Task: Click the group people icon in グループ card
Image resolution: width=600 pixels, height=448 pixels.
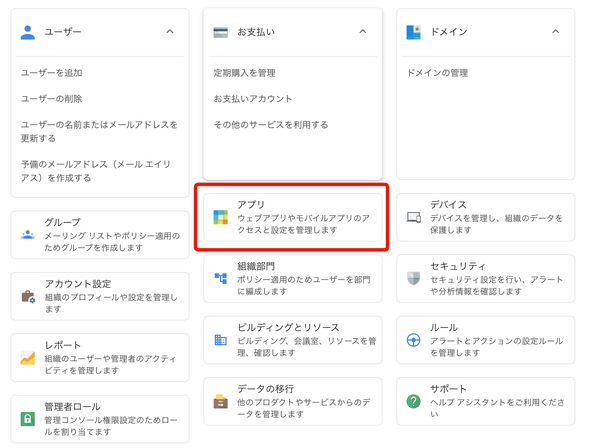Action: pyautogui.click(x=28, y=235)
